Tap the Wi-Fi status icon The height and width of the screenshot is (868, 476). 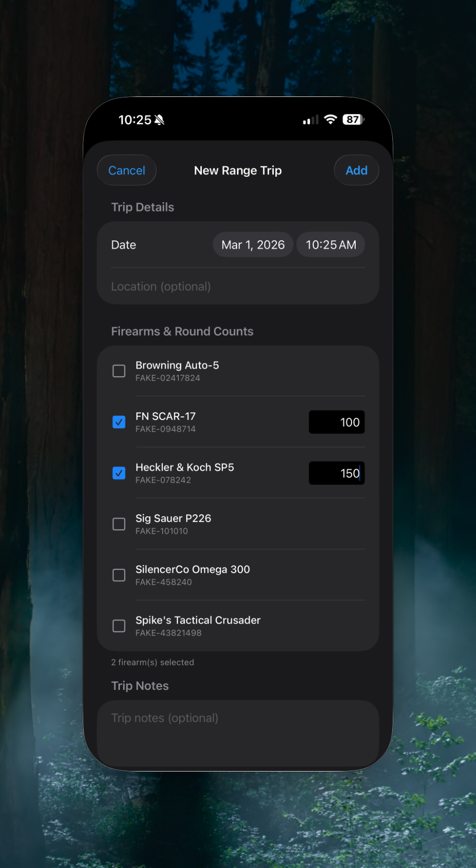[x=330, y=119]
